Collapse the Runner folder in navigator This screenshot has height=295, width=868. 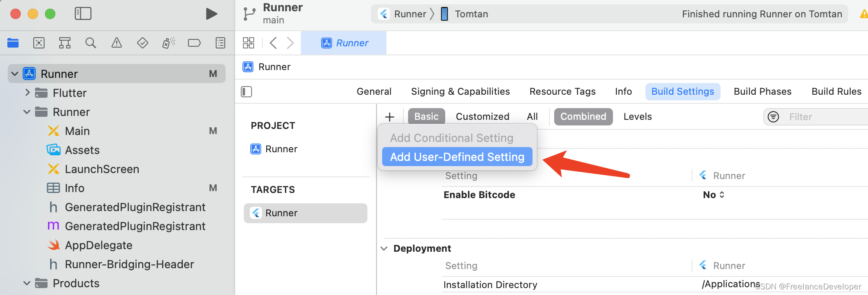pos(27,112)
